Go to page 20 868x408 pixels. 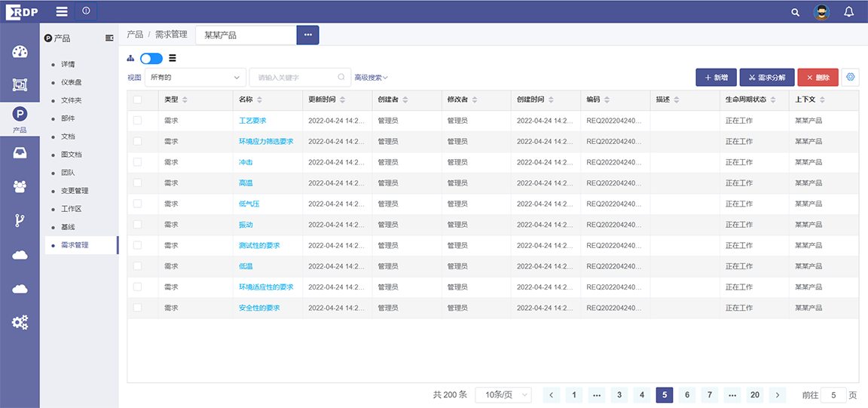754,394
